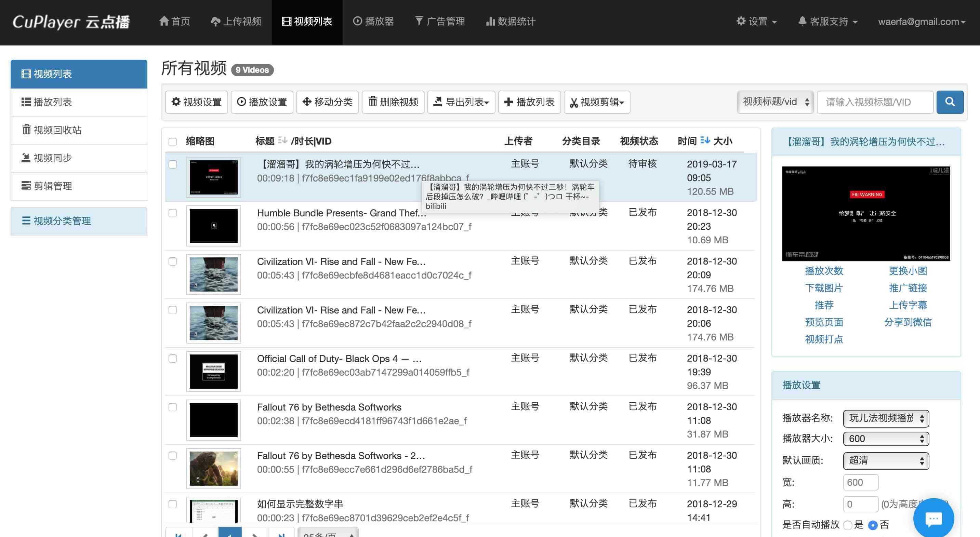
Task: Open 播放设置 toolbar button
Action: point(262,102)
